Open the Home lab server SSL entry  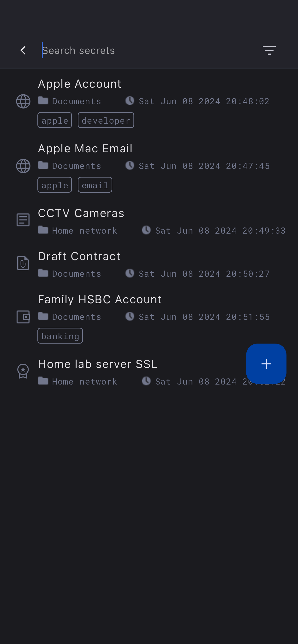(98, 364)
